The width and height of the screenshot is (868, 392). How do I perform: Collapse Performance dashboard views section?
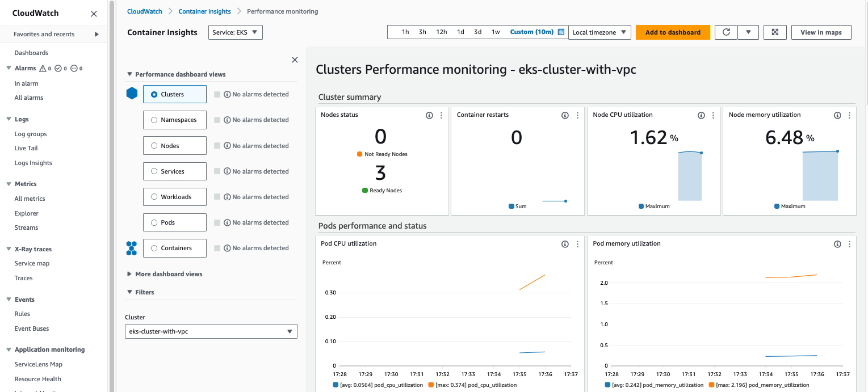176,74
